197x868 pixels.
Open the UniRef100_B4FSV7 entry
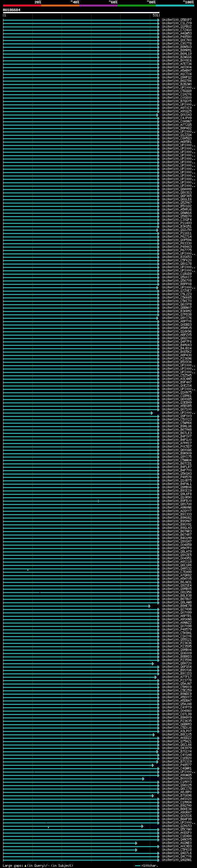pyautogui.click(x=177, y=436)
